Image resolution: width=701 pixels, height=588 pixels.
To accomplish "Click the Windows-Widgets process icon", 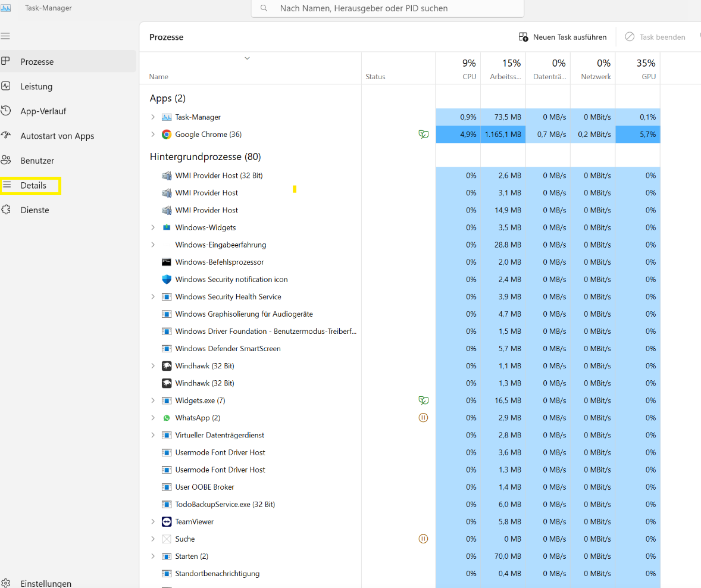I will tap(166, 227).
